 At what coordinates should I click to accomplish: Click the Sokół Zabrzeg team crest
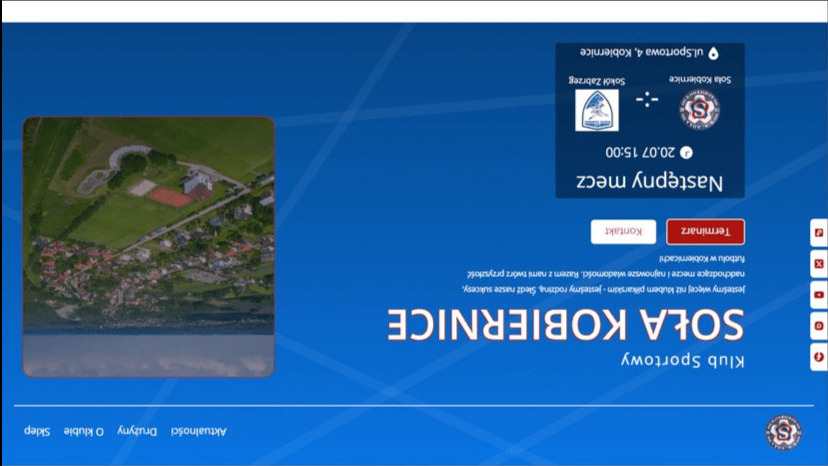click(x=597, y=110)
